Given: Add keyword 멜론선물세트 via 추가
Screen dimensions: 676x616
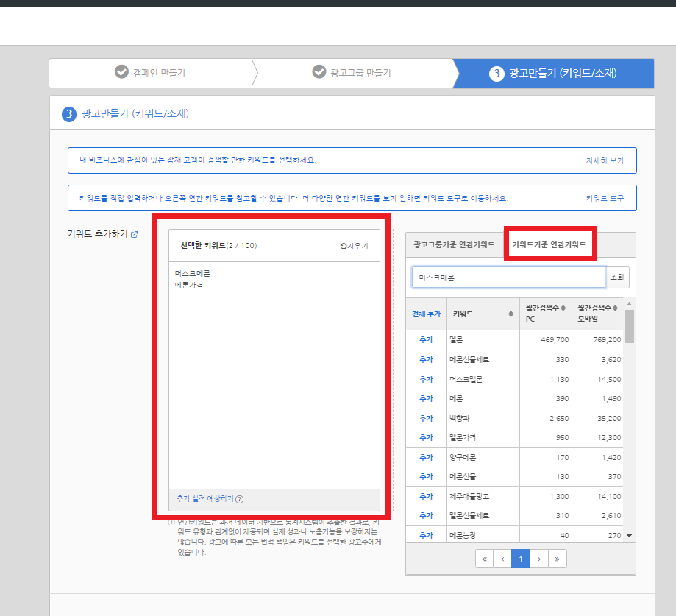Looking at the screenshot, I should coord(427,515).
